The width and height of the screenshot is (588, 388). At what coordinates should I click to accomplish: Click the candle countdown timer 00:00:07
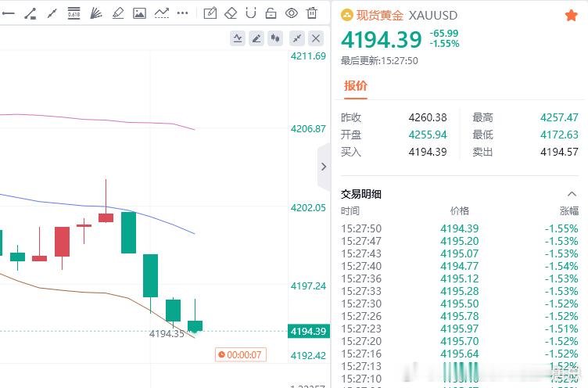point(240,354)
